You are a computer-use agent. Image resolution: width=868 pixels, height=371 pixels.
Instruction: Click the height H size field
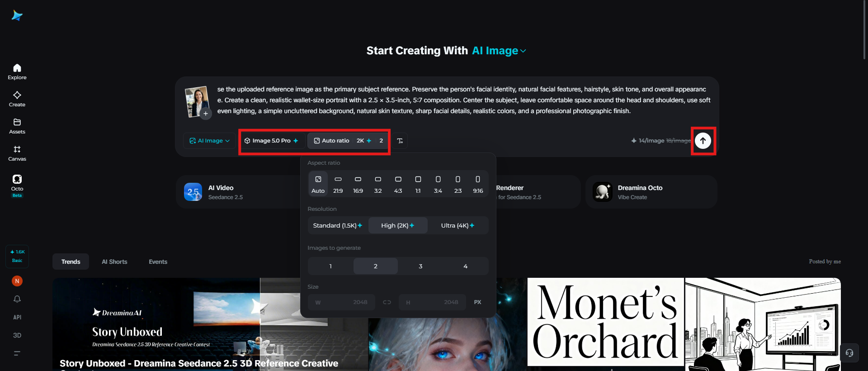[432, 302]
